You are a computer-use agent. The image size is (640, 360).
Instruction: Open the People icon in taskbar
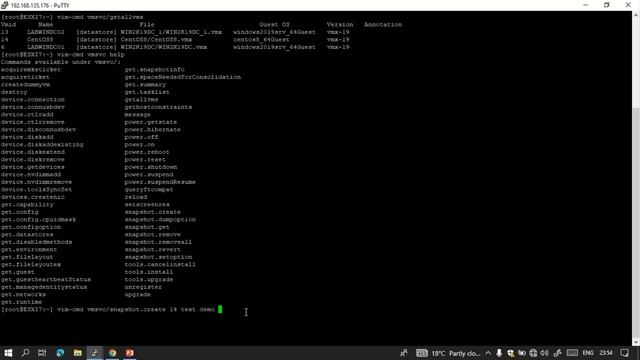(x=404, y=353)
